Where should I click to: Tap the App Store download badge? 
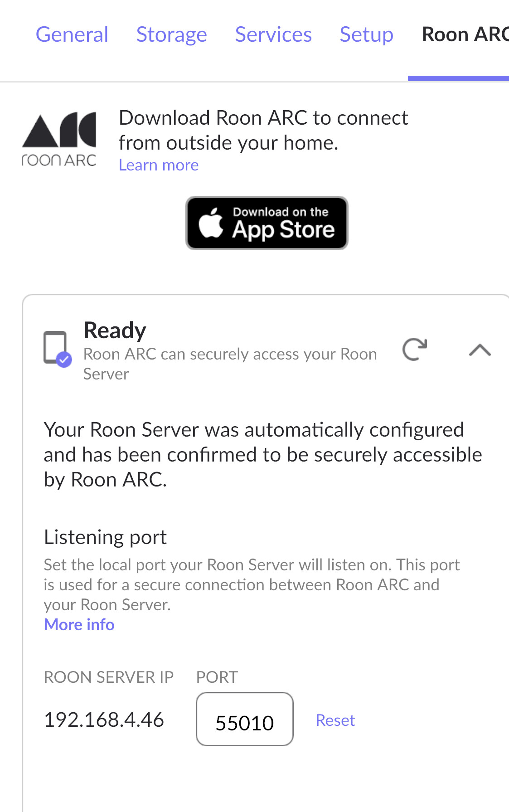(267, 223)
